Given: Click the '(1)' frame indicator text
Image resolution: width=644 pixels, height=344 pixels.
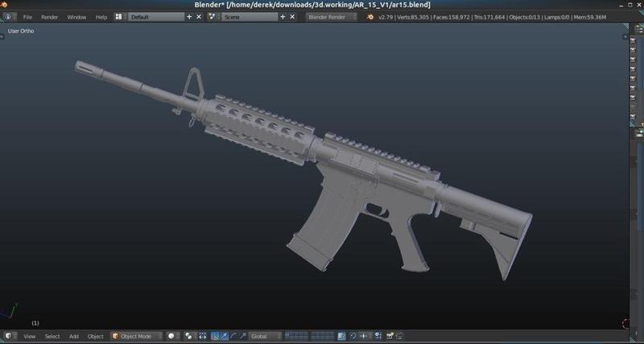Looking at the screenshot, I should coord(35,323).
